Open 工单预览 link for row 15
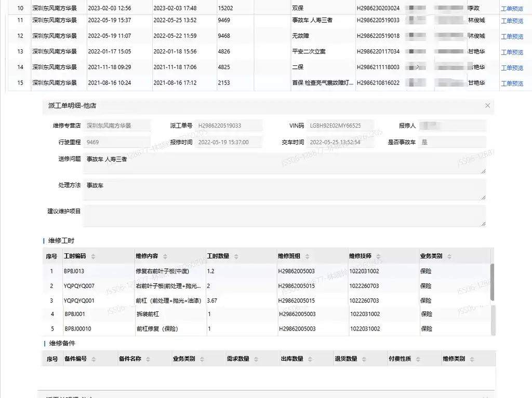532x398 pixels. coord(512,84)
